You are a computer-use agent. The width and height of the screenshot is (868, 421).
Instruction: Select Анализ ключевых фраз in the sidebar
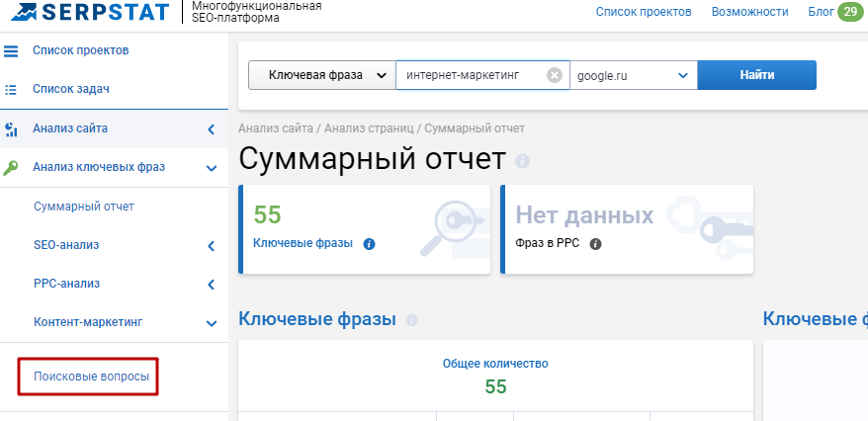(x=99, y=167)
